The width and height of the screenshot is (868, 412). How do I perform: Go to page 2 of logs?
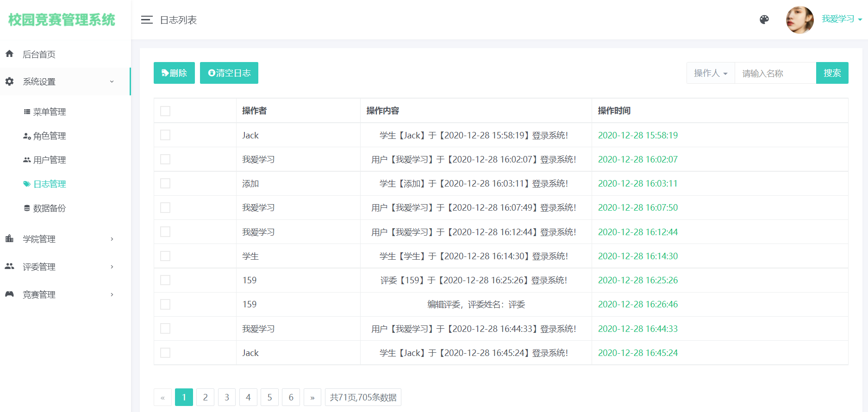pos(206,397)
